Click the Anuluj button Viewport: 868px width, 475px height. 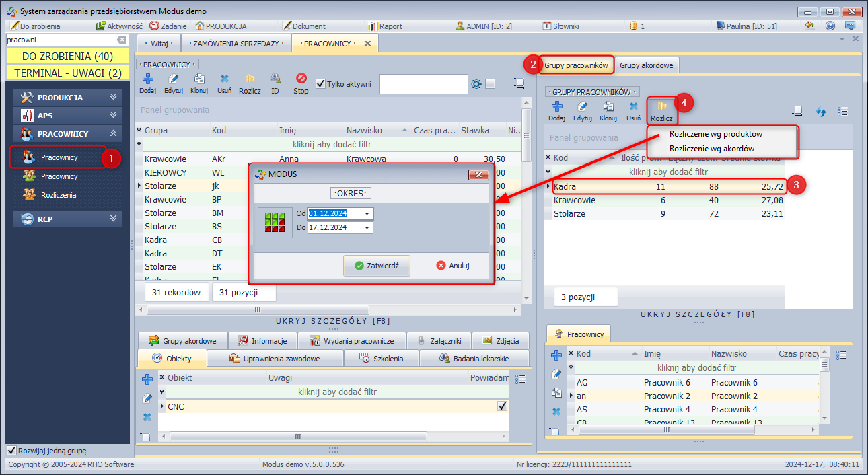453,266
